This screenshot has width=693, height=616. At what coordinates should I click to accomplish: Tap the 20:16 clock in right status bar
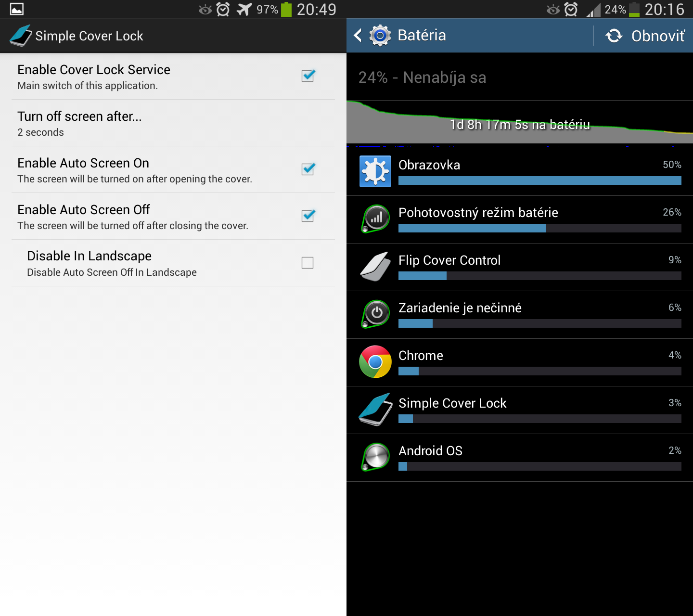pyautogui.click(x=665, y=9)
